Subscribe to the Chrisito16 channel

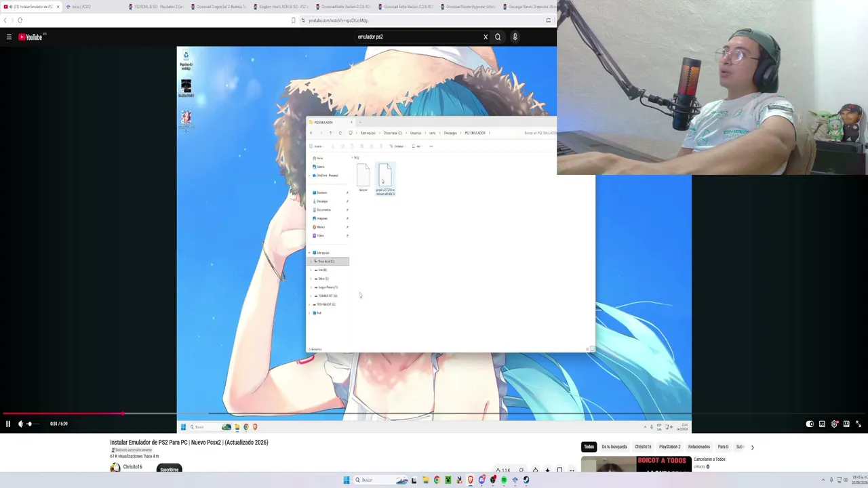pyautogui.click(x=170, y=469)
